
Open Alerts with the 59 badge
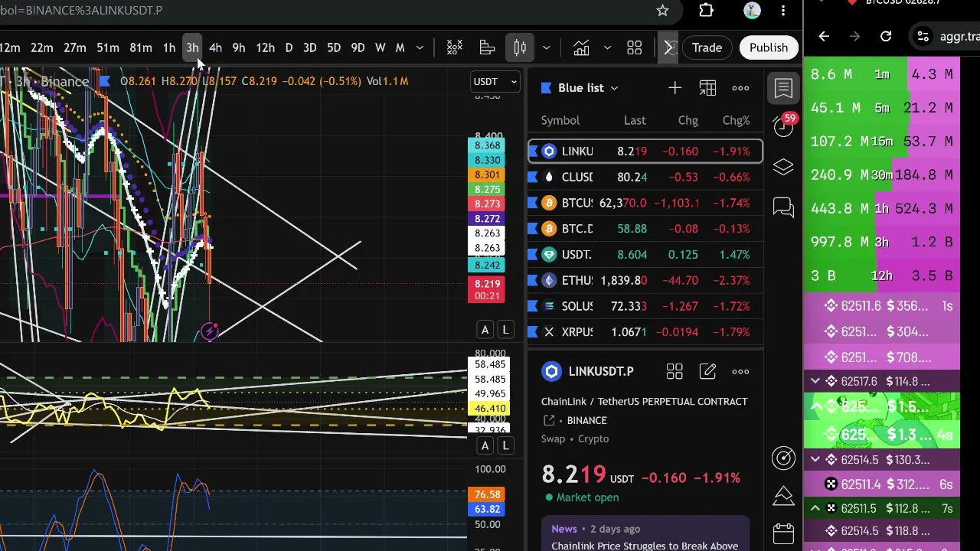pyautogui.click(x=783, y=126)
